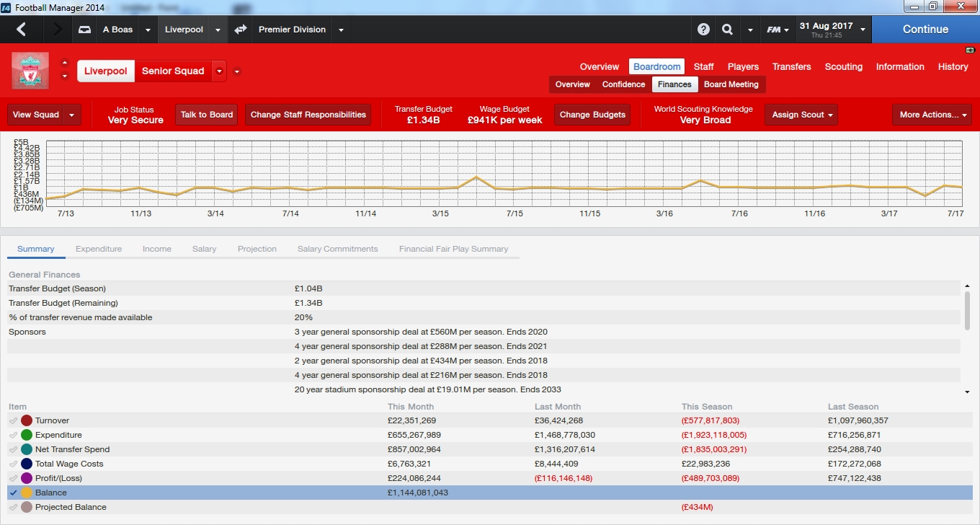Untick the Balance graph checkmark
Image resolution: width=980 pixels, height=525 pixels.
[x=13, y=493]
